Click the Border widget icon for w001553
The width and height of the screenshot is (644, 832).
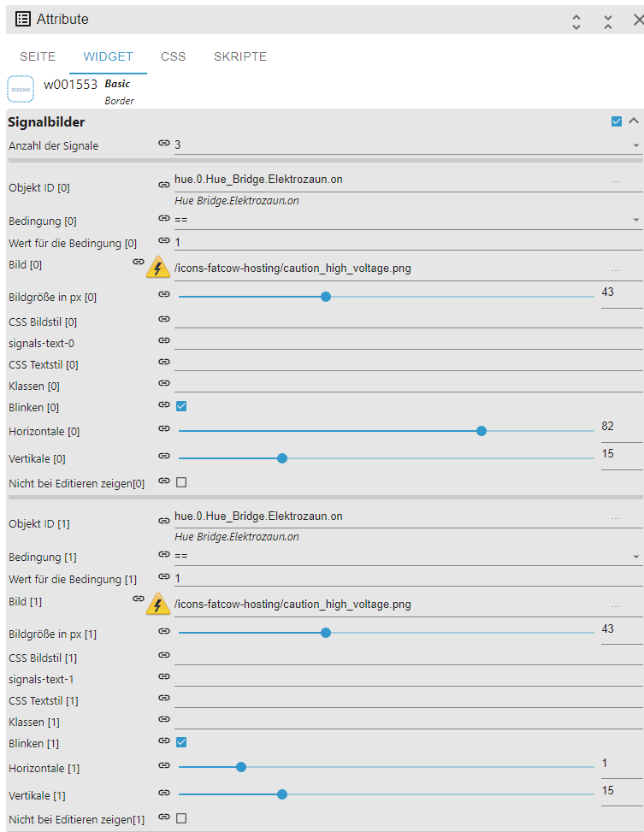coord(21,89)
